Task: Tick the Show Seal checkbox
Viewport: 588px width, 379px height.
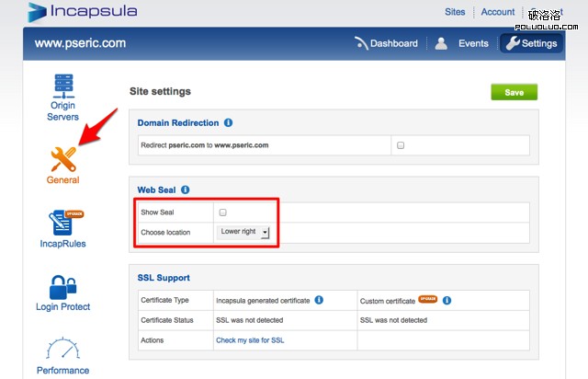Action: pos(222,212)
